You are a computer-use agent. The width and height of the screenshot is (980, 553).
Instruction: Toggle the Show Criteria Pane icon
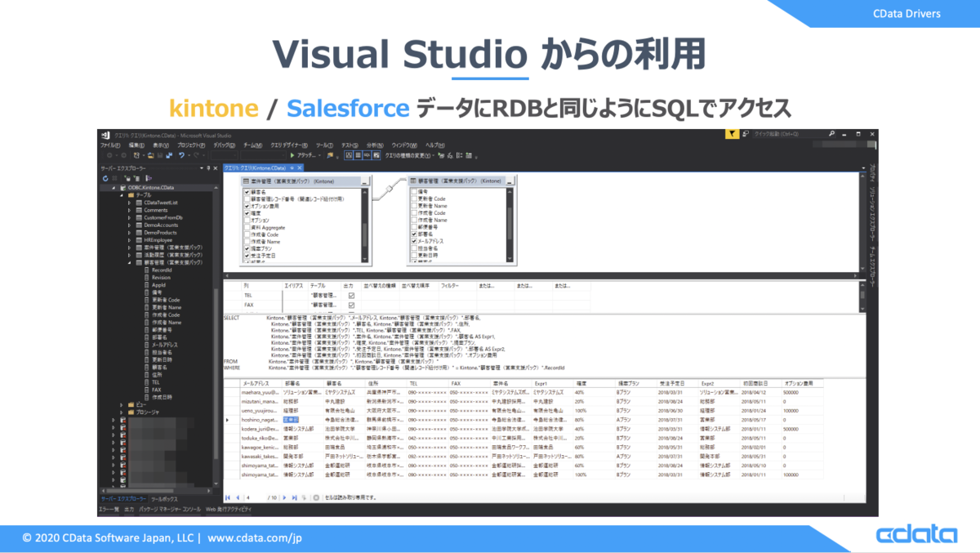pos(358,155)
